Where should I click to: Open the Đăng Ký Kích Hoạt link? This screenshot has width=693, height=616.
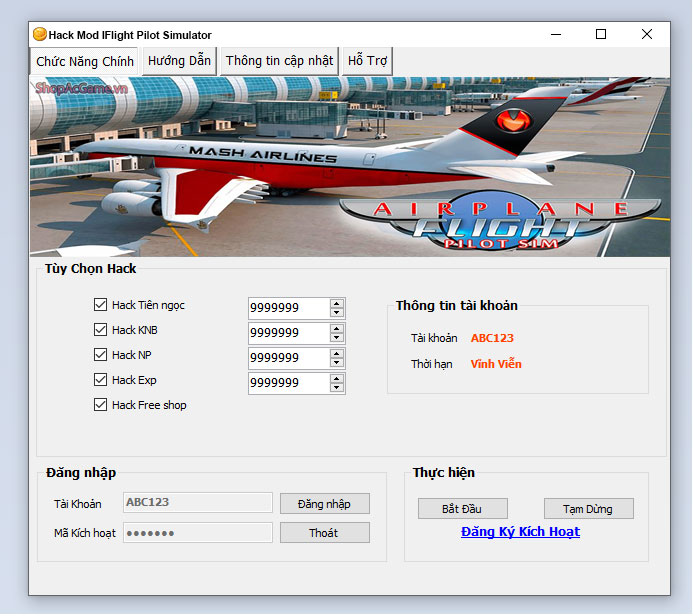[x=520, y=532]
